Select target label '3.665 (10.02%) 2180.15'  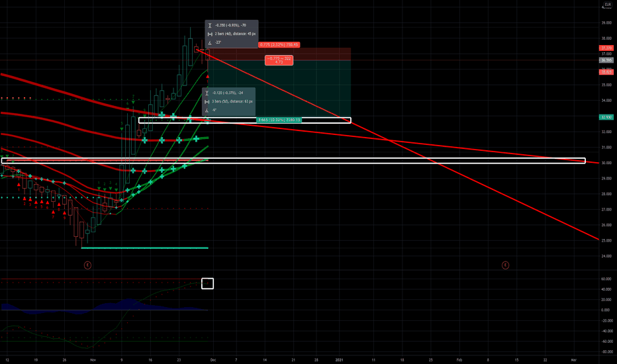(x=279, y=120)
